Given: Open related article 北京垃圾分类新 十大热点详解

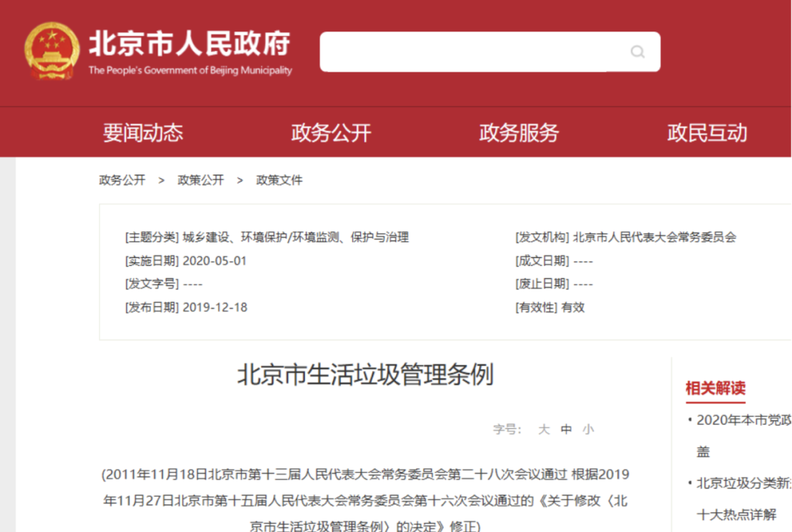Looking at the screenshot, I should 743,499.
